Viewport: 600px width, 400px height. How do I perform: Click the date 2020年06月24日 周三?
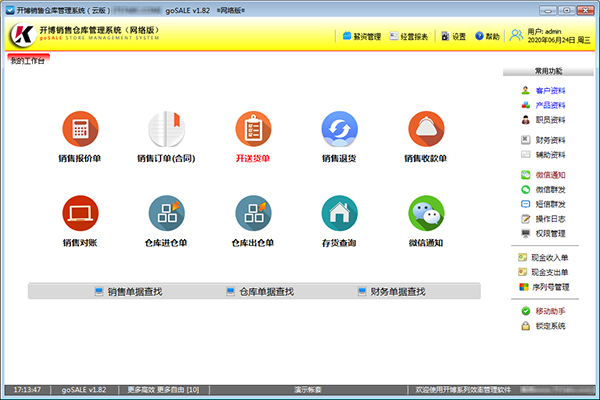[559, 40]
